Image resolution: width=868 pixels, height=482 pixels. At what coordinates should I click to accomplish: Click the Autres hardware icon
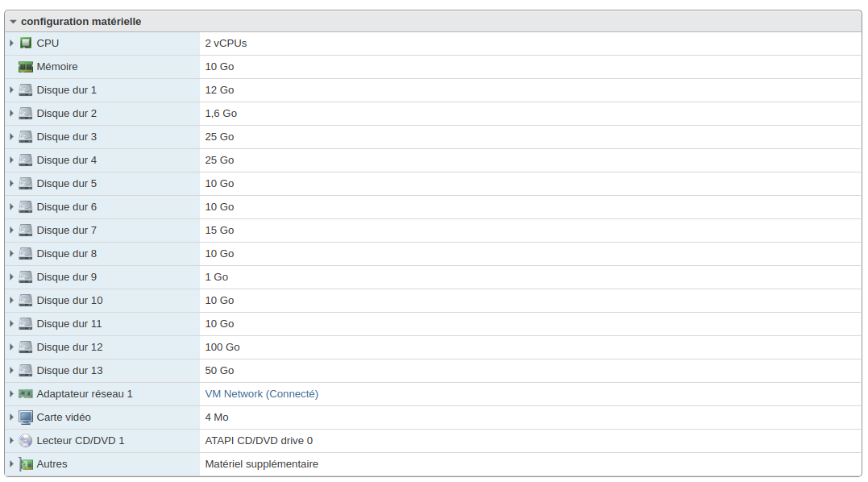coord(26,464)
